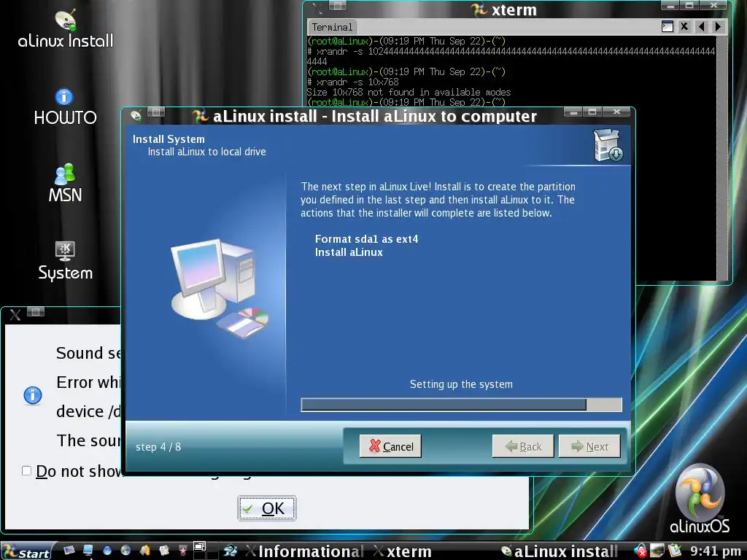The height and width of the screenshot is (560, 747).
Task: Click the installation progress bar
Action: [461, 404]
